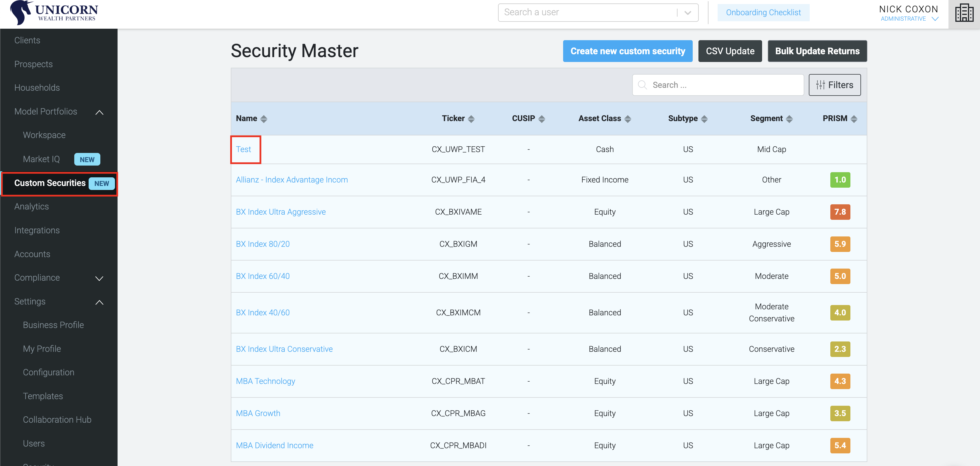Collapse the Settings menu
980x466 pixels.
pos(99,302)
